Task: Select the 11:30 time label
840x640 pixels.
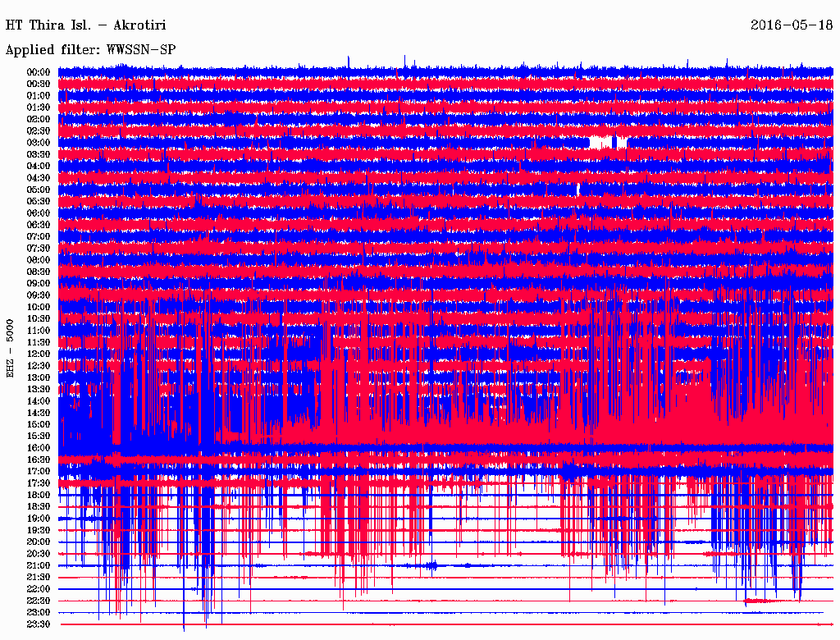Action: pos(38,342)
